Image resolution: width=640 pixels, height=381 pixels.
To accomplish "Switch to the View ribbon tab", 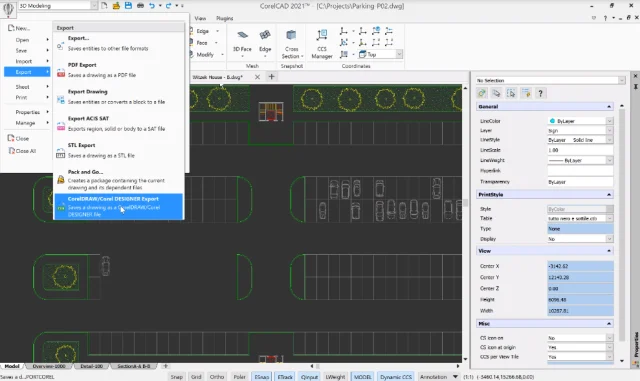I will 200,18.
